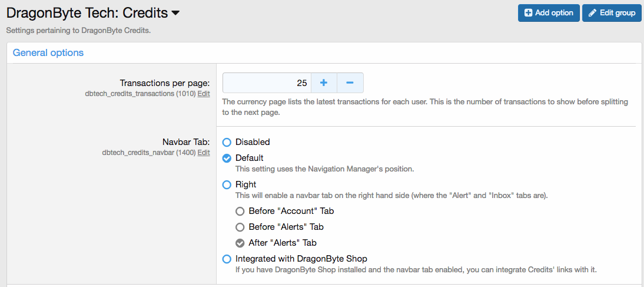Increase transactions per page with plus button

pyautogui.click(x=324, y=83)
